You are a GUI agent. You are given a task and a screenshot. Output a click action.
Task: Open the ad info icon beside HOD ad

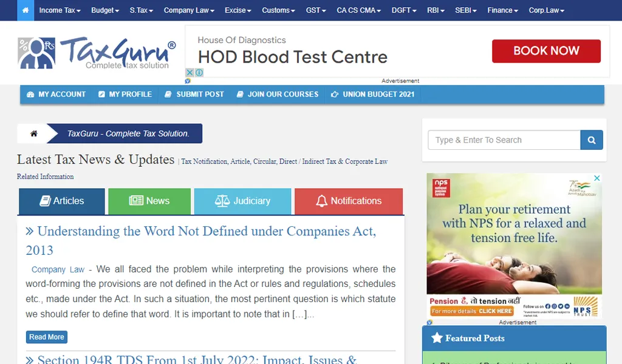point(199,72)
